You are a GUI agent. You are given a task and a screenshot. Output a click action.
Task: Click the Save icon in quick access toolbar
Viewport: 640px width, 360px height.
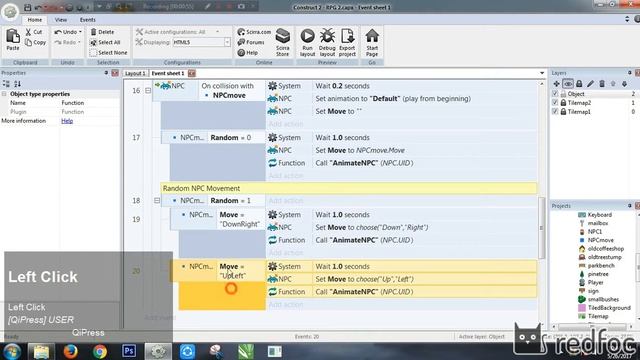pos(27,7)
